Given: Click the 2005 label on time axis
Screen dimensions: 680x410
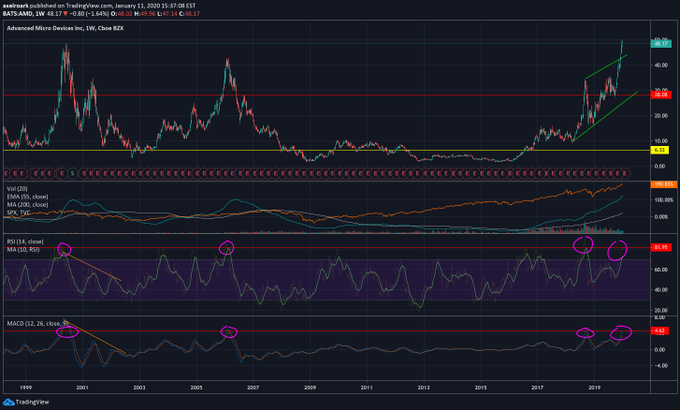Looking at the screenshot, I should [196, 387].
